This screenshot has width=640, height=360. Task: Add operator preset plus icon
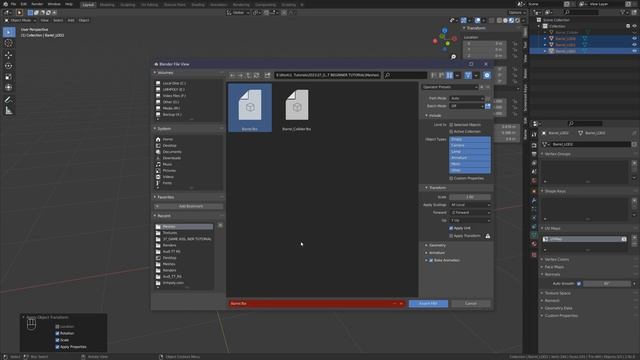click(482, 87)
